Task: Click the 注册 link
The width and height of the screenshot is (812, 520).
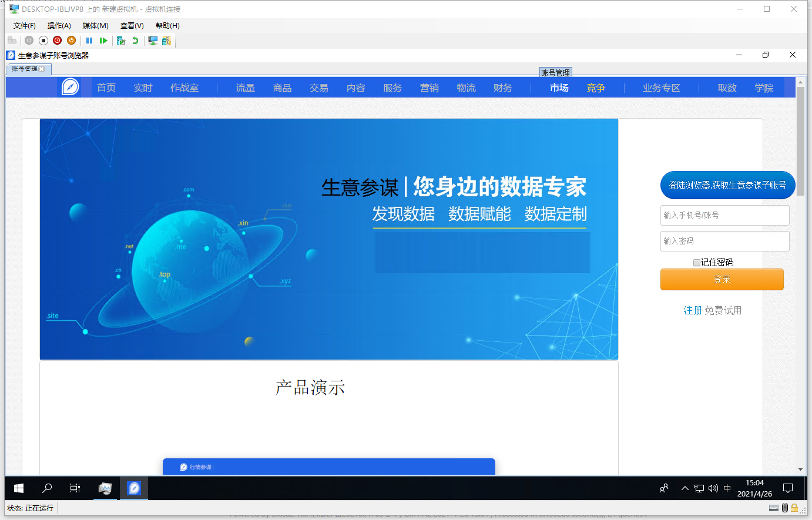Action: click(x=693, y=310)
